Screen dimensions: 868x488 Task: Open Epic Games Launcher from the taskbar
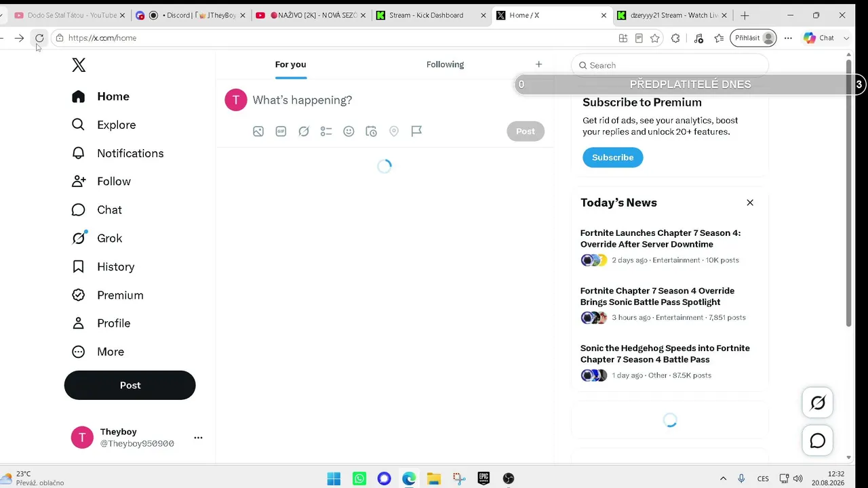click(x=484, y=479)
